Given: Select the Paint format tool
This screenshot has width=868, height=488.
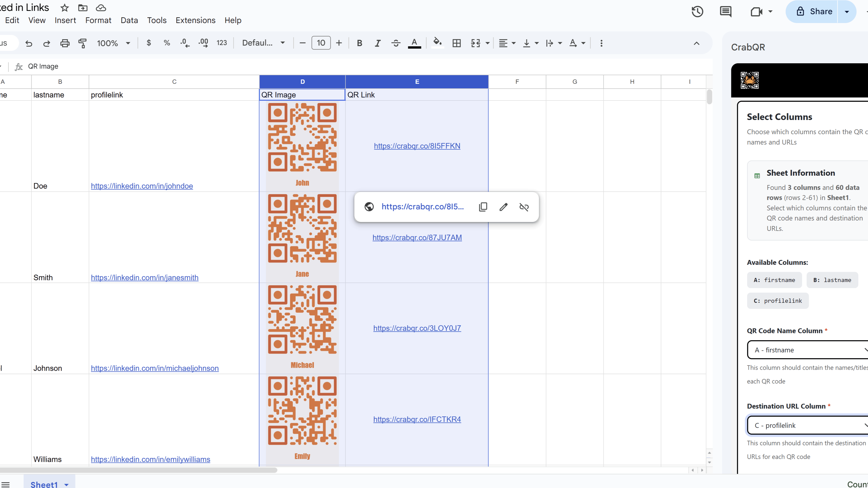Looking at the screenshot, I should pos(82,43).
